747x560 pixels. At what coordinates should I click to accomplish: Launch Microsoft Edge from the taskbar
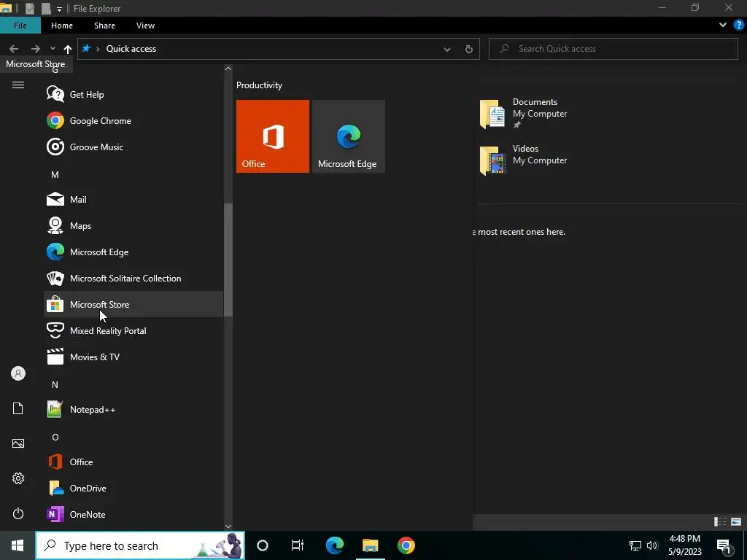click(x=334, y=545)
